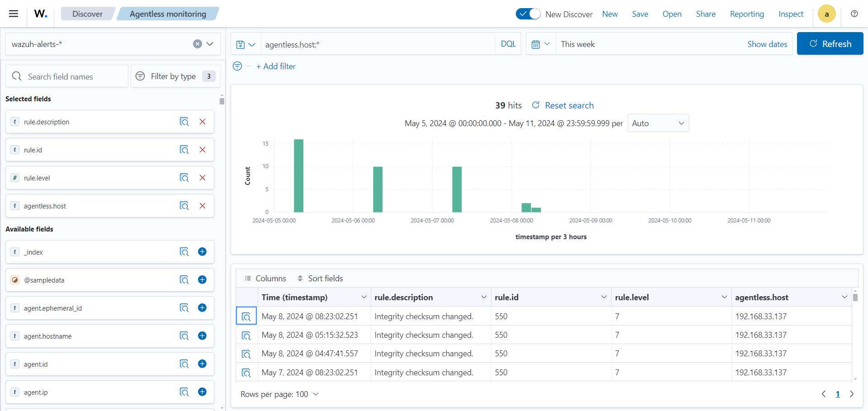Open the Inspect menu item
This screenshot has width=868, height=411.
click(x=791, y=14)
